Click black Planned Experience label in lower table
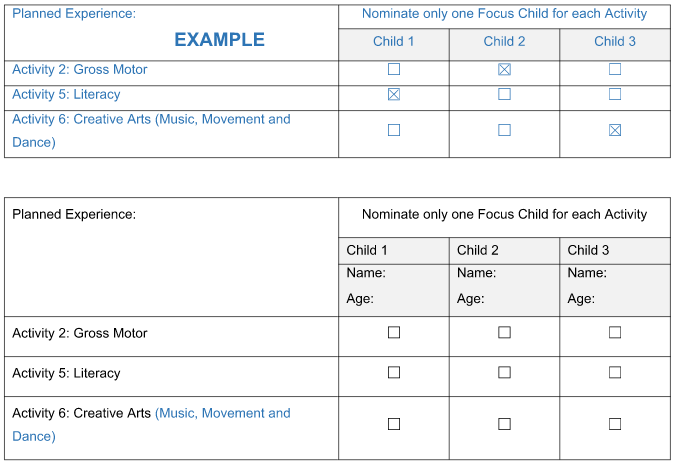676x465 pixels. (74, 214)
